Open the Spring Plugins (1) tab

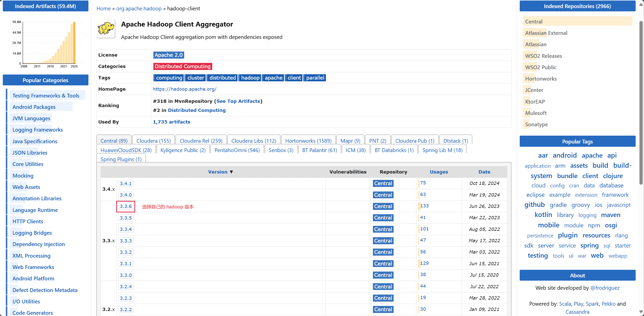click(x=121, y=159)
